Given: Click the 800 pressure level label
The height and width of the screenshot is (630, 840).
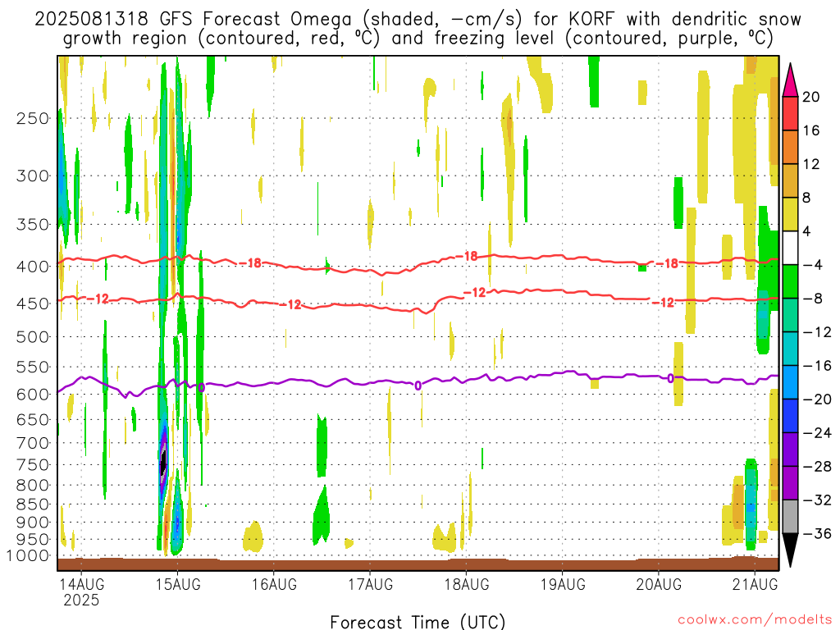Looking at the screenshot, I should 33,486.
